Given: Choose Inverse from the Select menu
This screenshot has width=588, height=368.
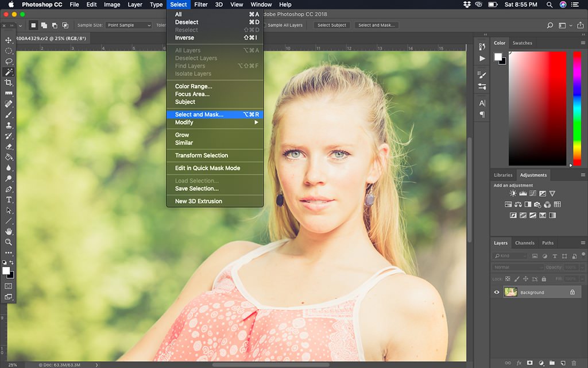Looking at the screenshot, I should pos(215,37).
